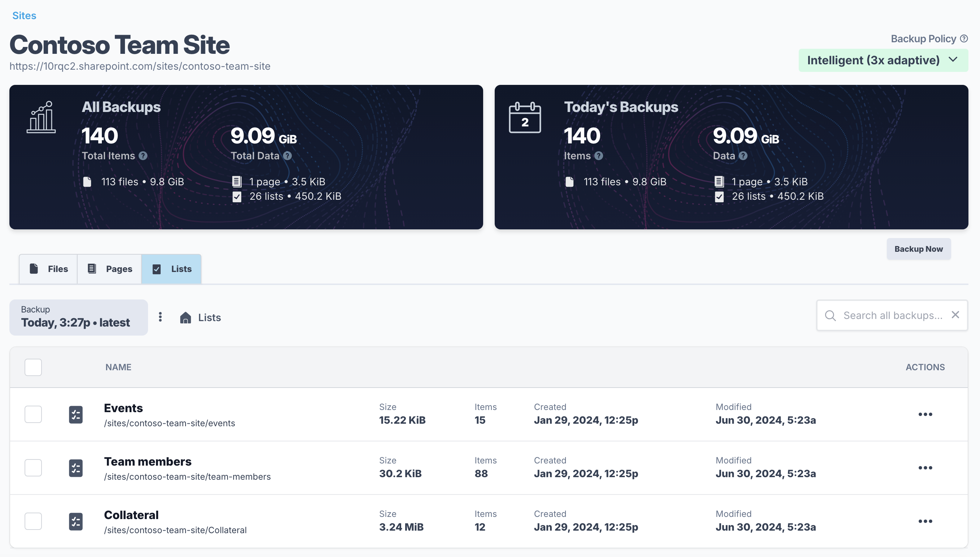Toggle the select-all checkbox in table header
Screen dimensions: 980x557
33,367
